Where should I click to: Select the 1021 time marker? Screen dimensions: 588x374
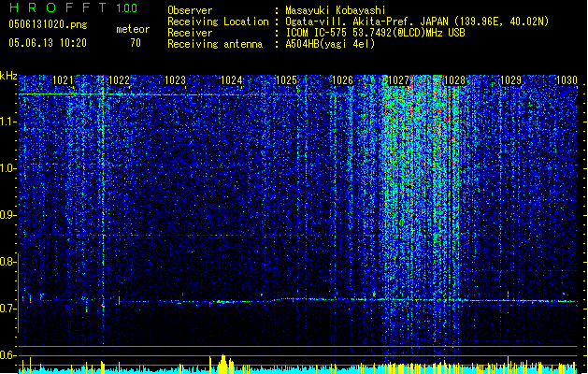[63, 80]
